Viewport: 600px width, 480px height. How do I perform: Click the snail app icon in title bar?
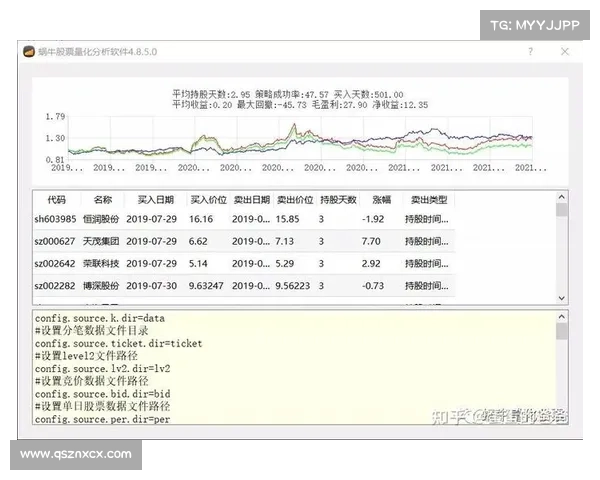click(x=29, y=52)
